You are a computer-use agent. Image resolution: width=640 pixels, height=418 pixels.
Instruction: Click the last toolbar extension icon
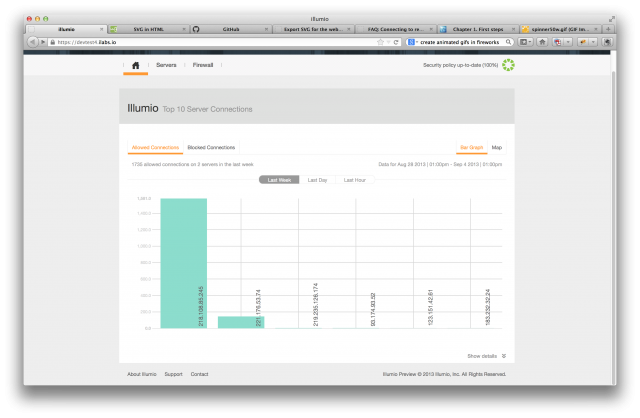tap(607, 42)
